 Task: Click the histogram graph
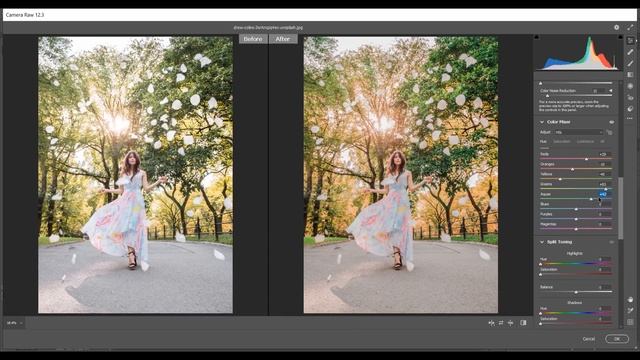(578, 53)
